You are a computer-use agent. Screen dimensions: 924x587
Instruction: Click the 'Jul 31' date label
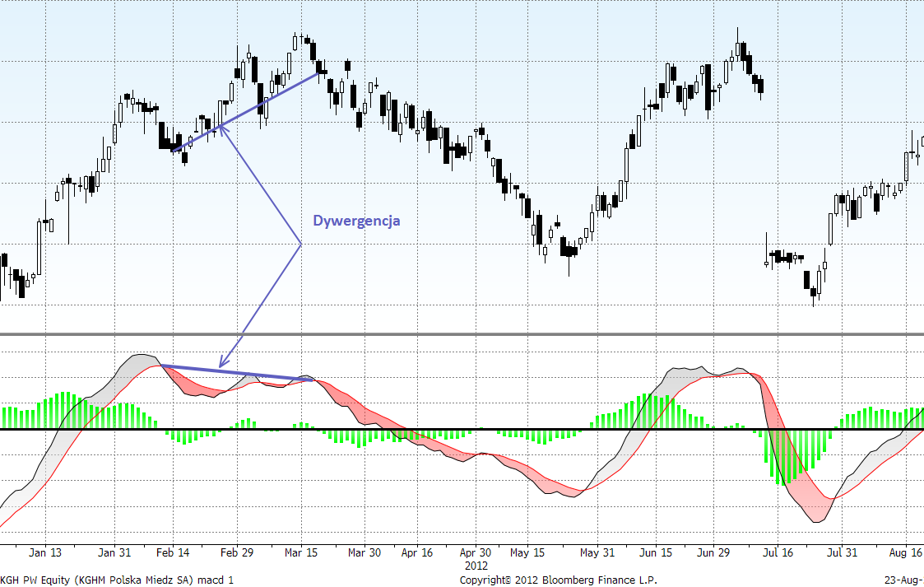pos(842,552)
